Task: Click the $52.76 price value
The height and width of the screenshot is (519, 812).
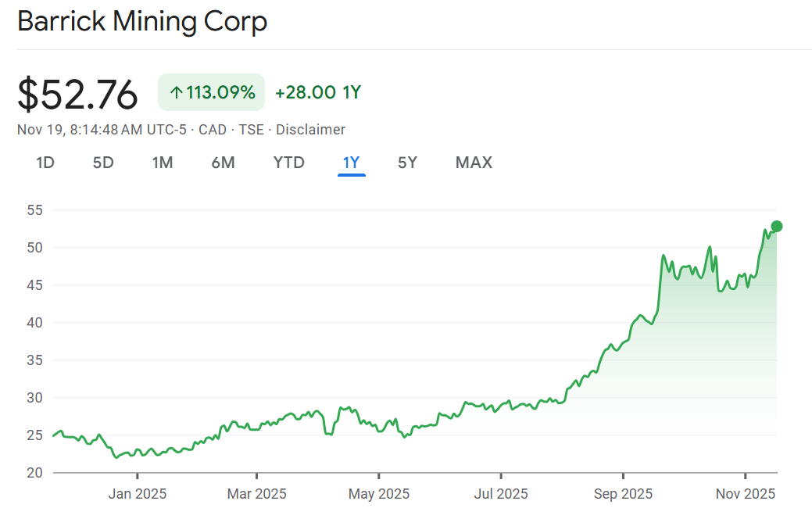Action: pyautogui.click(x=77, y=95)
